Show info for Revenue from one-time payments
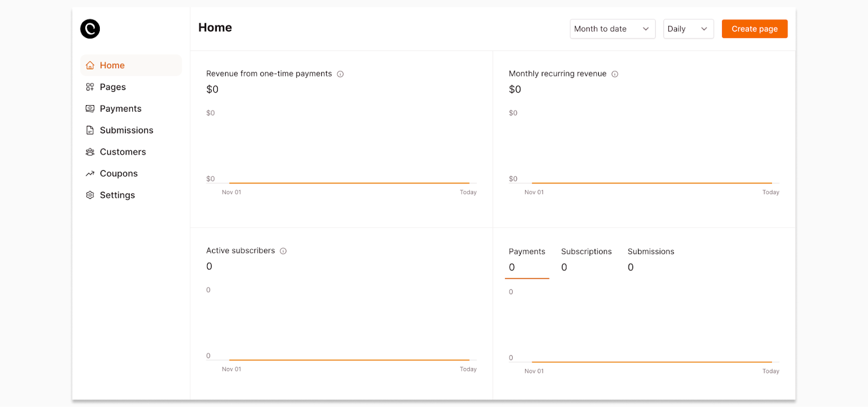 click(340, 74)
